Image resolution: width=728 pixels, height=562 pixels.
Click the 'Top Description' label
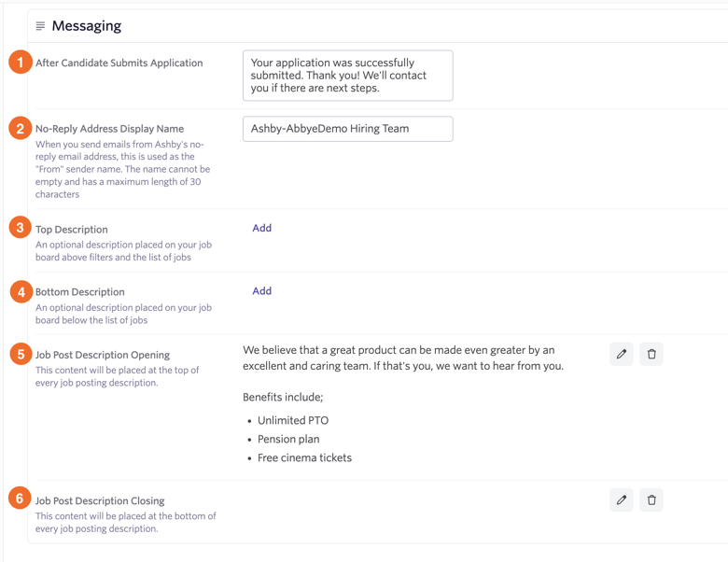coord(72,230)
